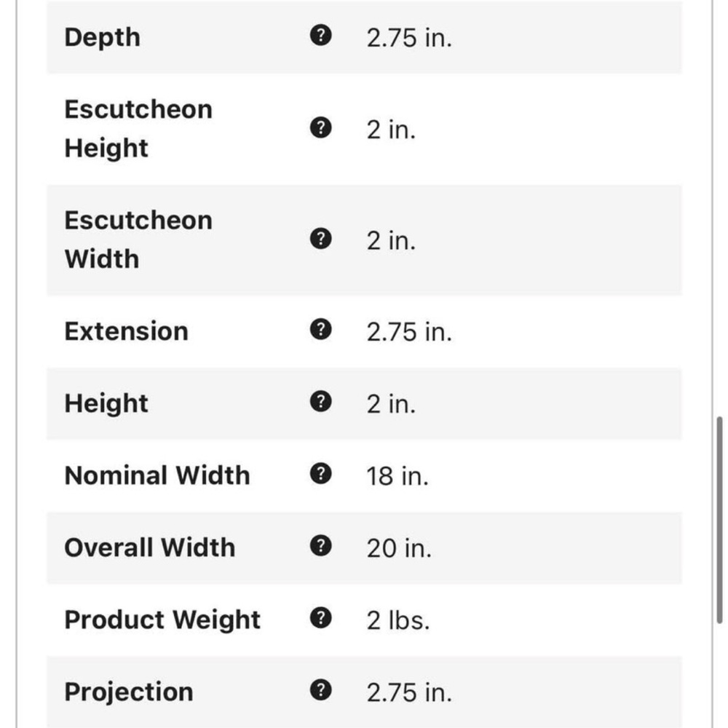Click the Escutcheon Width label text

138,240
